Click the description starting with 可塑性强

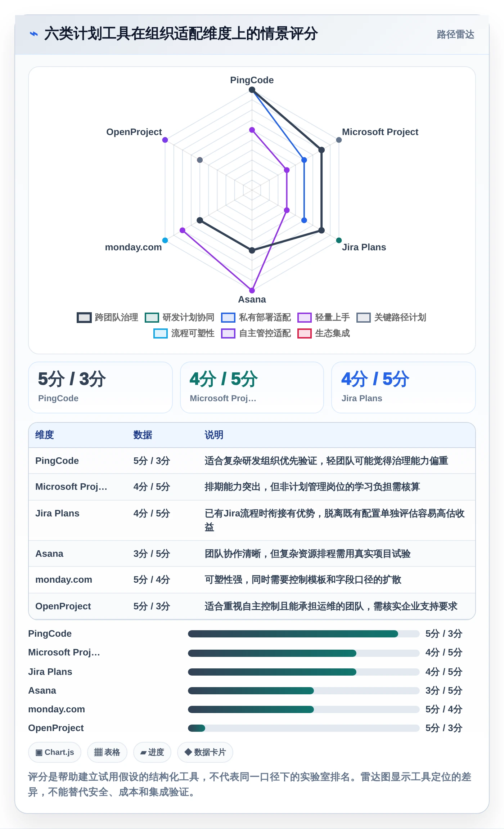coord(303,580)
